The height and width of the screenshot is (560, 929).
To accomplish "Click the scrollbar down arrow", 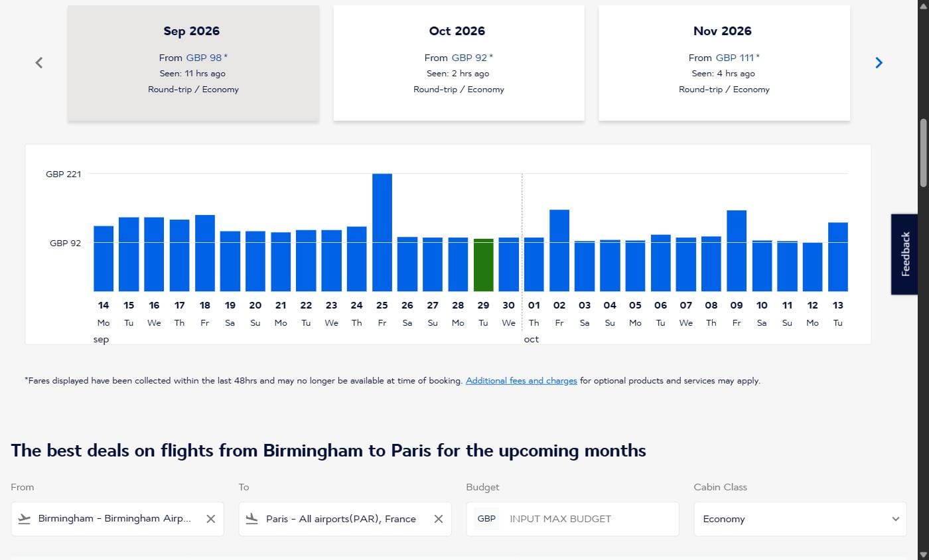I will click(923, 554).
